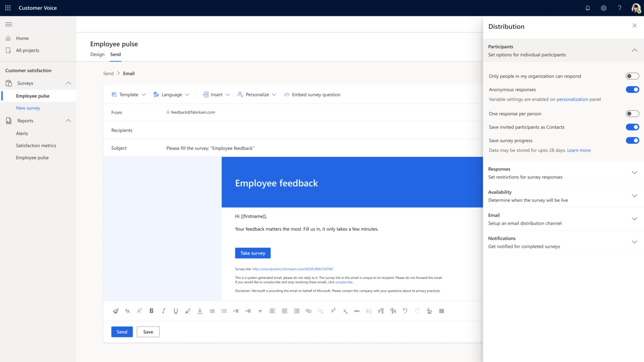Toggle bold formatting in the email editor
Viewport: 644px width, 362px height.
[x=152, y=311]
